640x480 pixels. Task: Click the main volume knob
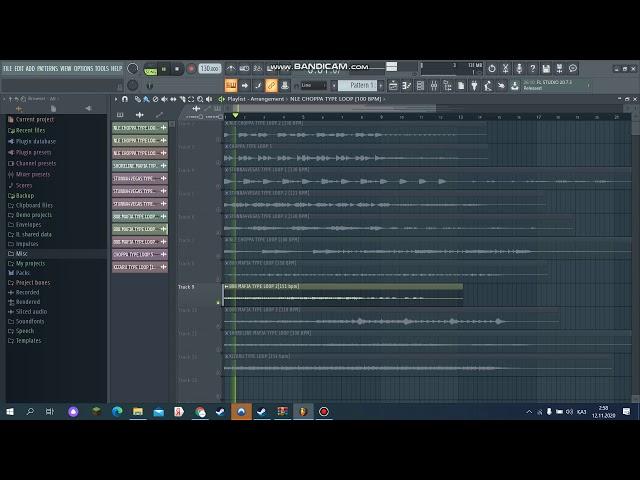[133, 69]
